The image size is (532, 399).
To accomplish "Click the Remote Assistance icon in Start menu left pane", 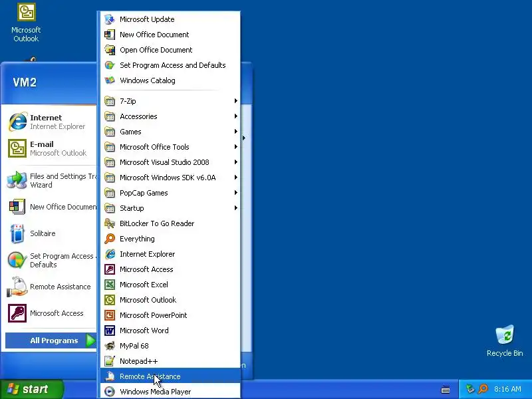I will tap(17, 287).
